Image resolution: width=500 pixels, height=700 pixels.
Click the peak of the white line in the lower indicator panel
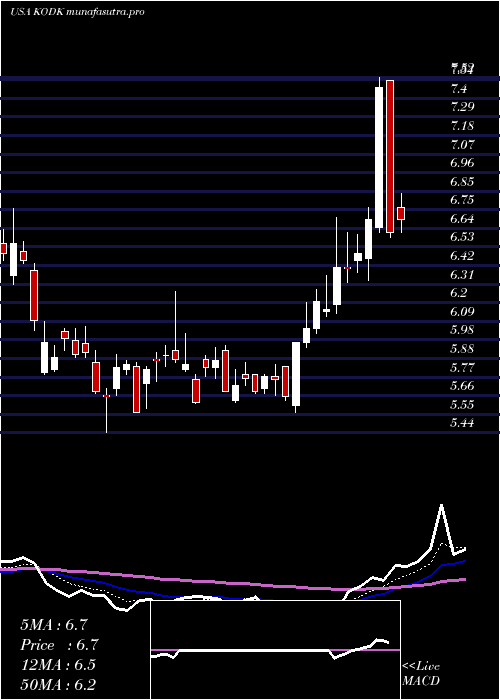point(442,506)
